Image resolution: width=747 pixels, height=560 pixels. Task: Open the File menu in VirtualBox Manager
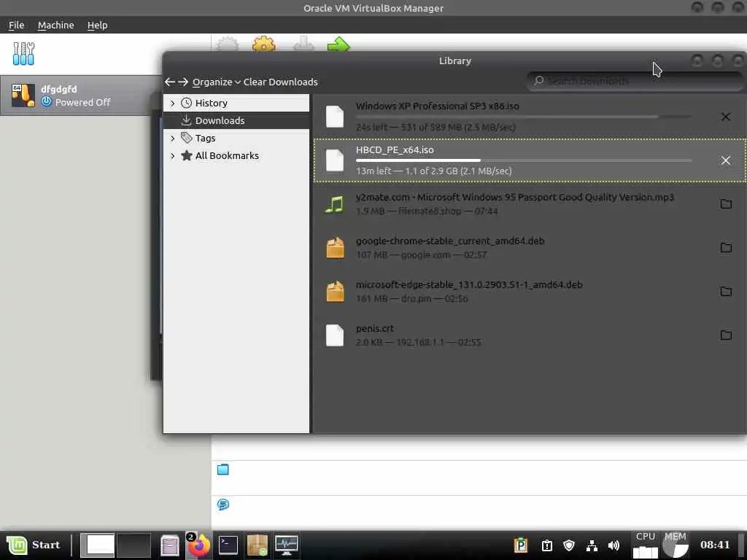(16, 26)
